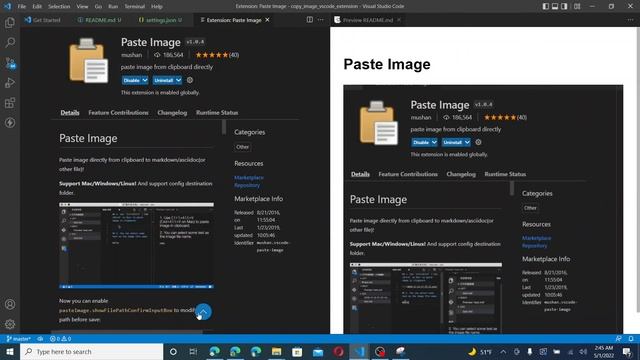Open Task View on the taskbar
This screenshot has width=640, height=360.
point(193,351)
